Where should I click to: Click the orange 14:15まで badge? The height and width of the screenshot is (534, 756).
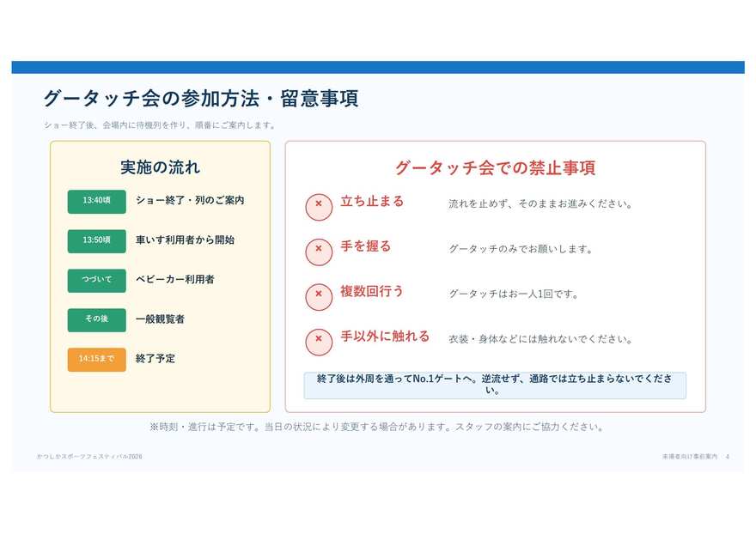96,360
